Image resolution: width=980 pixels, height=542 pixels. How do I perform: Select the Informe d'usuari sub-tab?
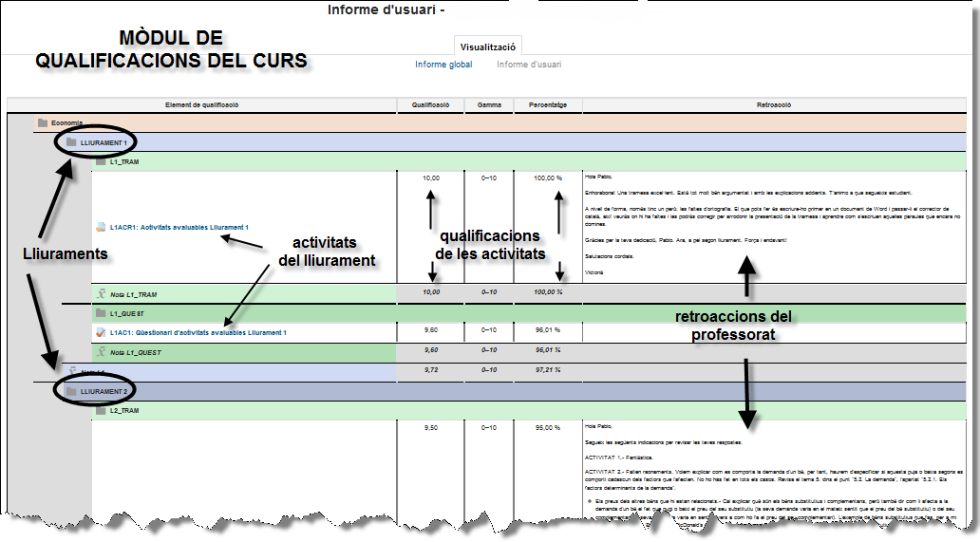click(529, 65)
